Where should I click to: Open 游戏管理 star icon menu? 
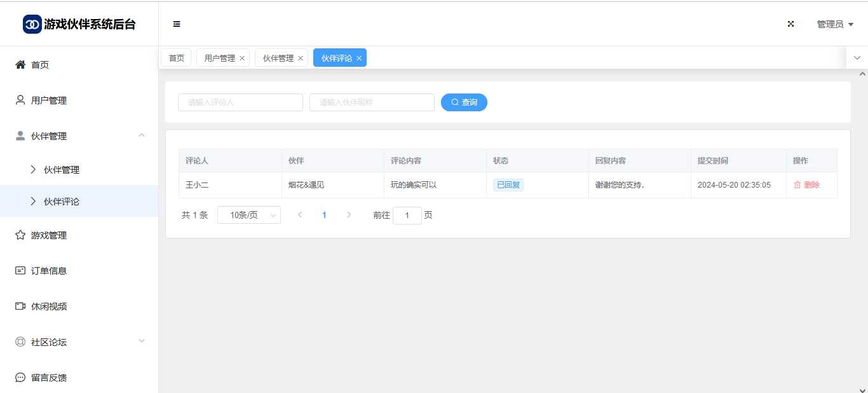point(20,235)
